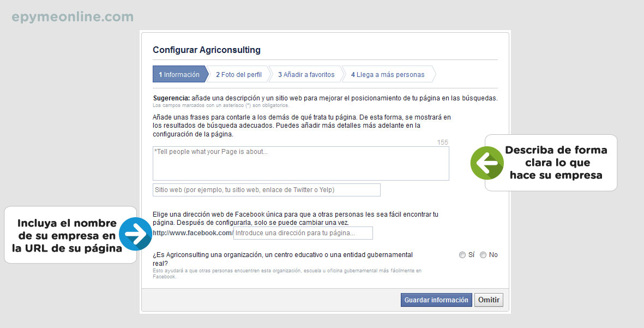The image size is (644, 328).
Task: Click the page description text area
Action: [300, 163]
